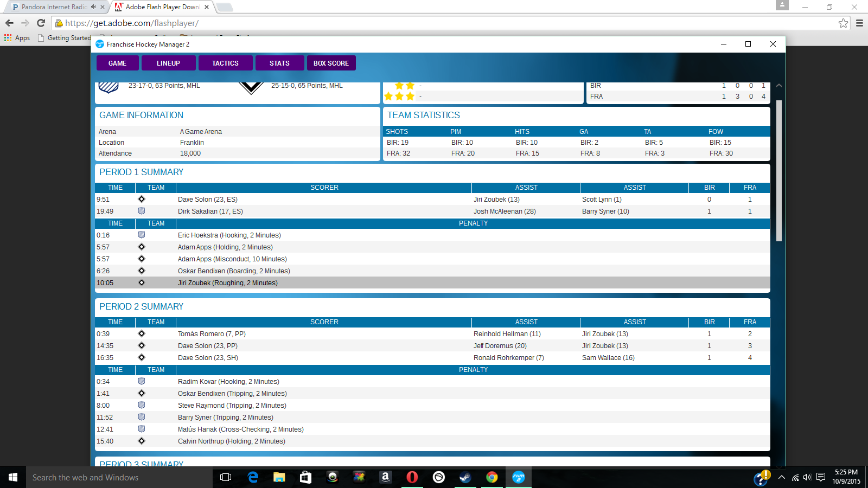Mute the Pandora tab audio icon
Screen dimensions: 868x488
(94, 7)
